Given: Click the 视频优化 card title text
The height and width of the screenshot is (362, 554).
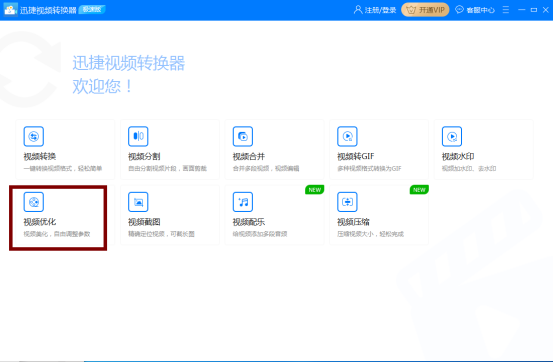Looking at the screenshot, I should point(40,222).
